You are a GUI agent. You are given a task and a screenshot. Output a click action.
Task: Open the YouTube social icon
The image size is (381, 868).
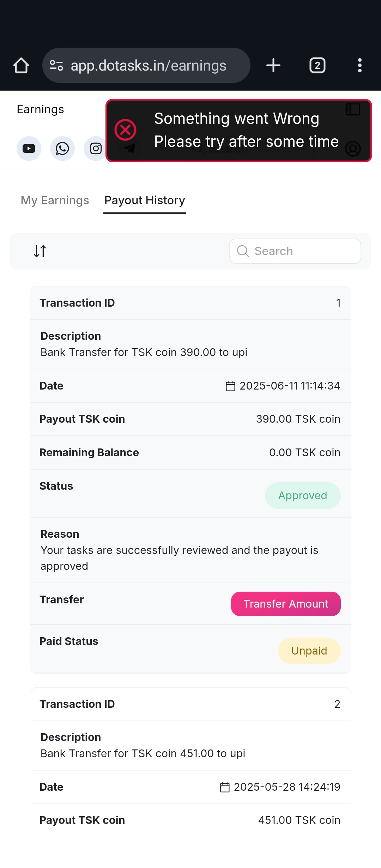tap(29, 149)
